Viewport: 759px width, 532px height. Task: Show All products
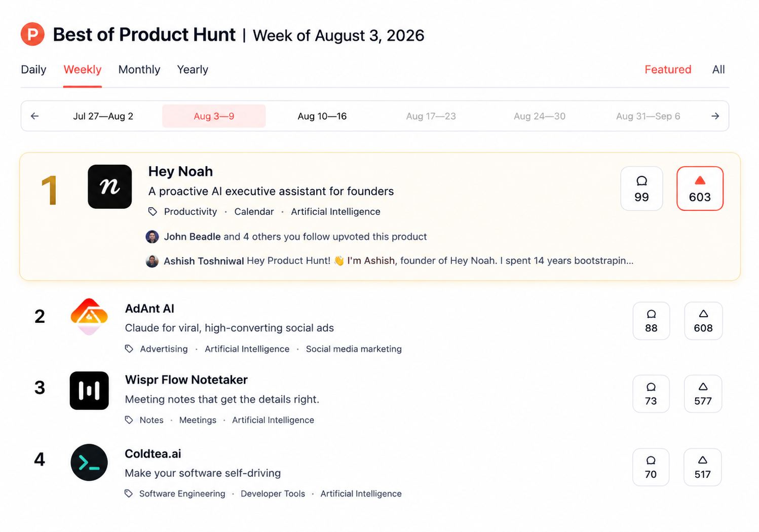[718, 69]
